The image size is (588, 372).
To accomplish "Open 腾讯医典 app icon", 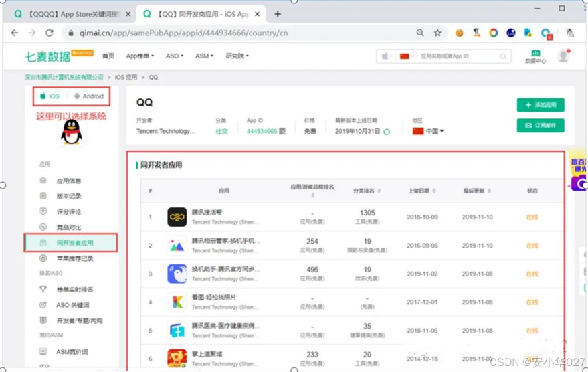I will (177, 331).
